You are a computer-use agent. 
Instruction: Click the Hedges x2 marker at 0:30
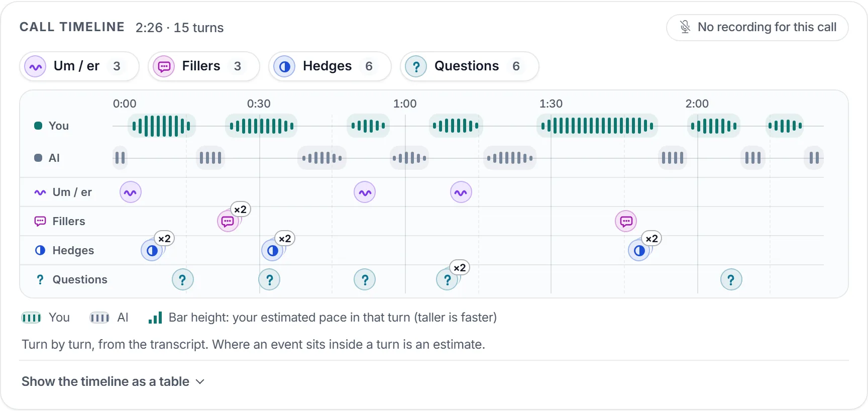pyautogui.click(x=273, y=250)
